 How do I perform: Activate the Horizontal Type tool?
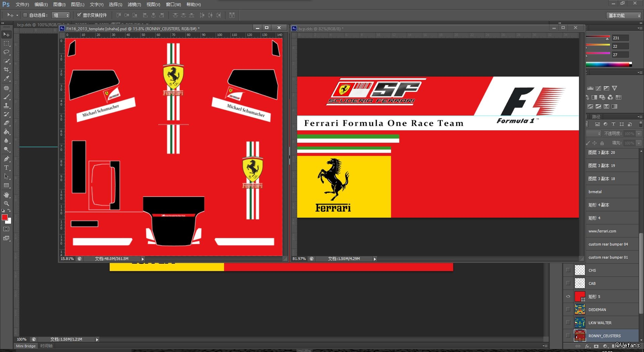click(6, 168)
